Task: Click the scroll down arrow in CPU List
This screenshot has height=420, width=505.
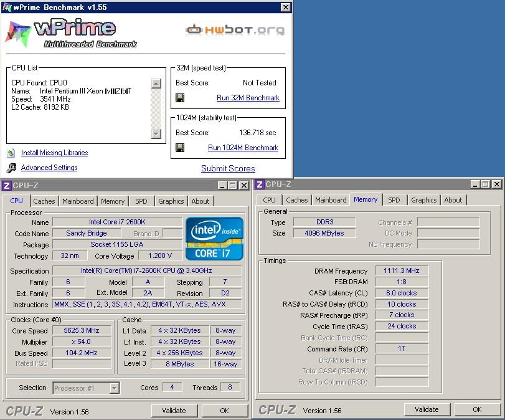Action: (156, 133)
